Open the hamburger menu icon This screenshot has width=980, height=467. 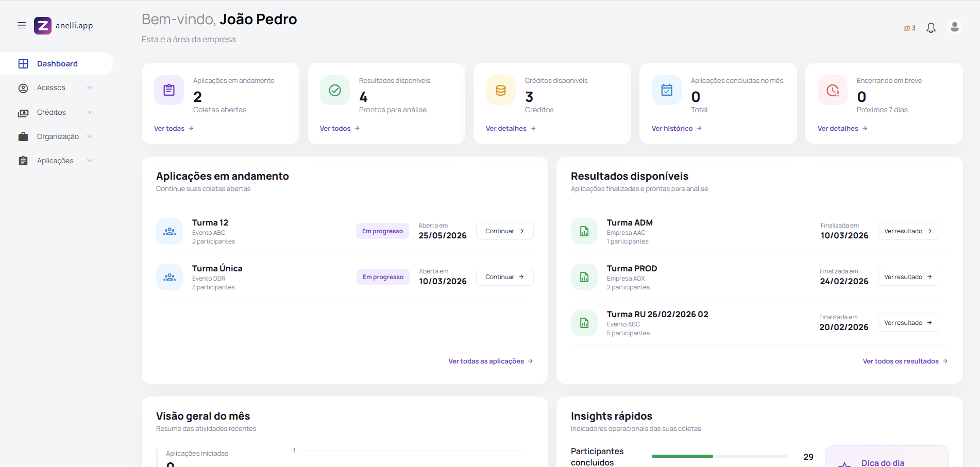pos(22,25)
